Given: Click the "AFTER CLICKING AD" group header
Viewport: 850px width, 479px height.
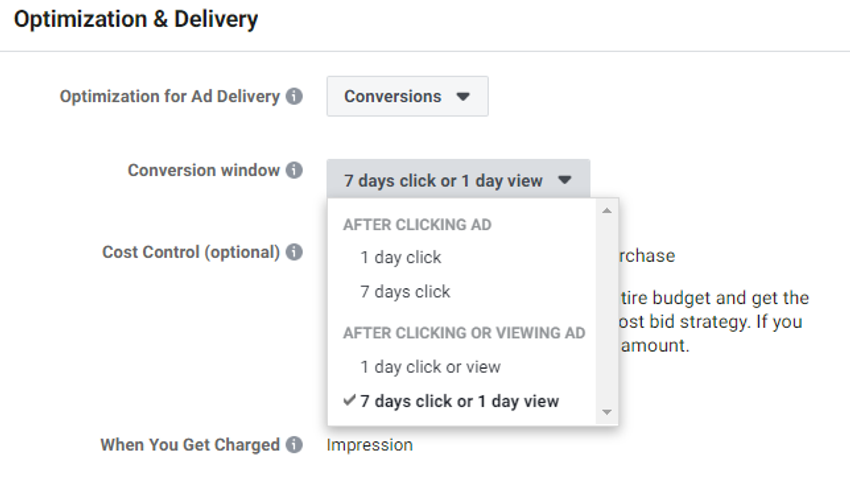Looking at the screenshot, I should 417,225.
